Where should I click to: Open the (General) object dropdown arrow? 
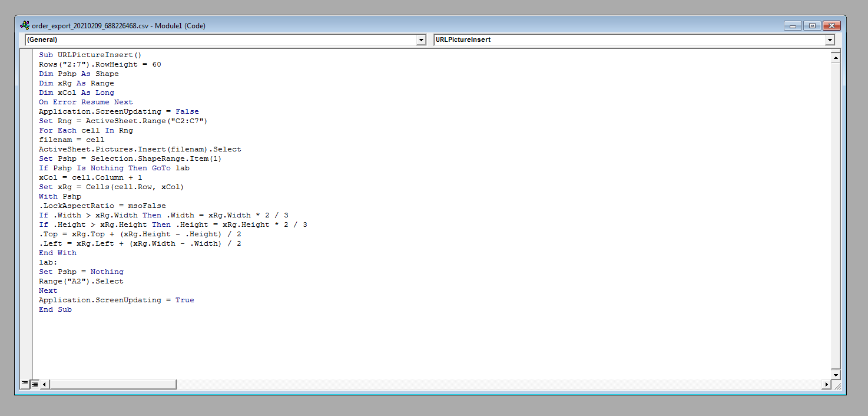pyautogui.click(x=421, y=40)
